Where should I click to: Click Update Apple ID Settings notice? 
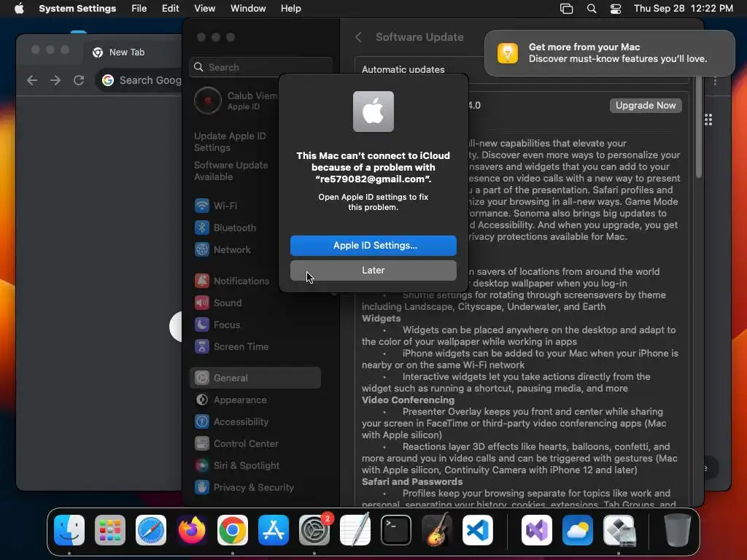[230, 142]
